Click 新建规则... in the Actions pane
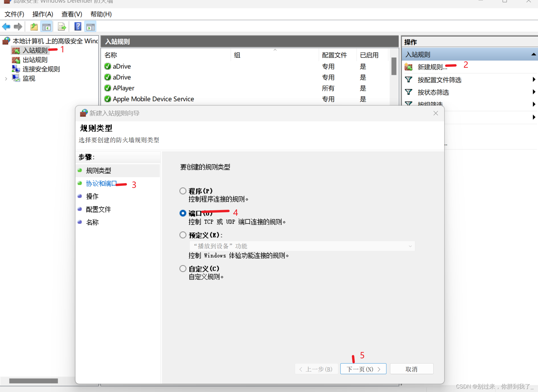 [x=432, y=67]
